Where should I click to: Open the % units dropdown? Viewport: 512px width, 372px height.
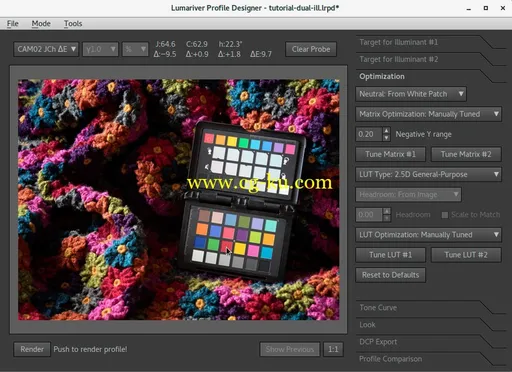click(x=135, y=49)
